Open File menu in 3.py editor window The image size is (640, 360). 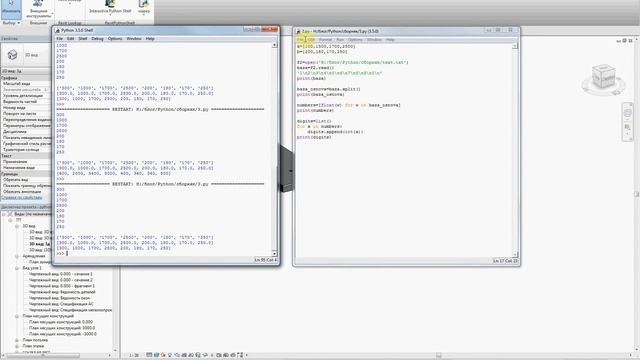(300, 40)
